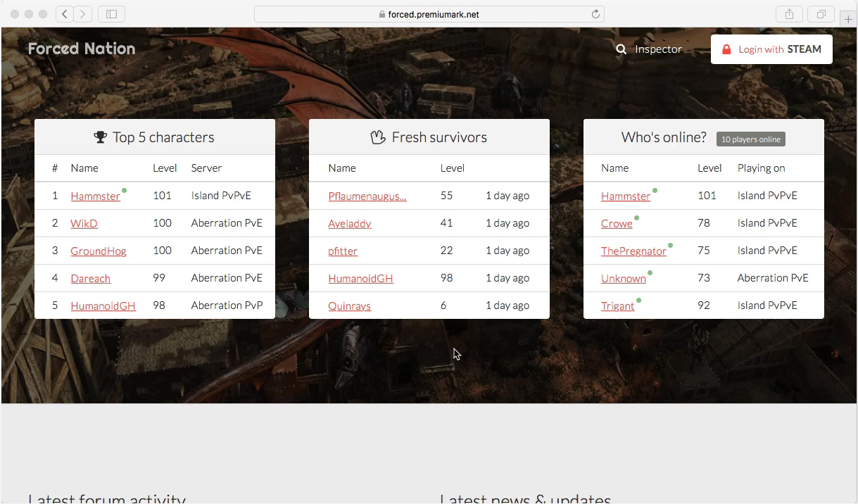This screenshot has height=504, width=858.
Task: Click the waving hand icon next to Fresh survivors
Action: click(x=378, y=137)
